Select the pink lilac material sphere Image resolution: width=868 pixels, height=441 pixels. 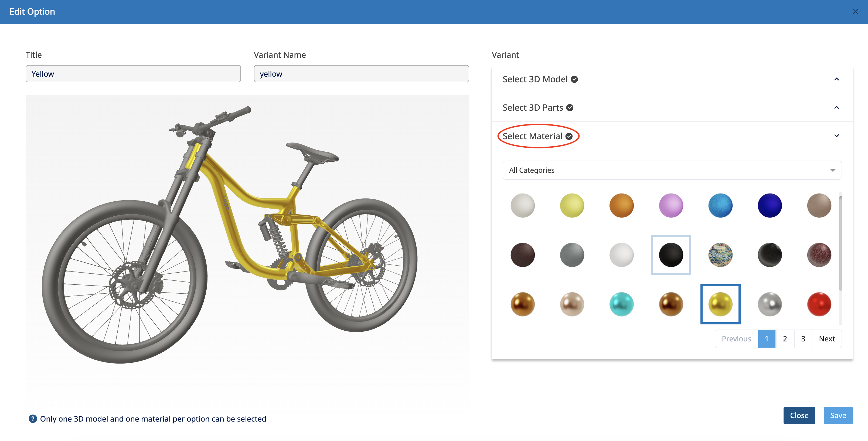670,205
